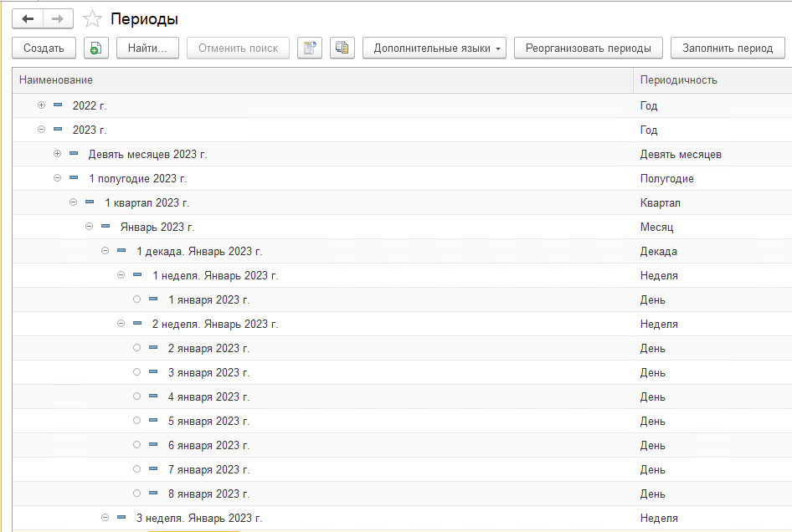Click the Создать button
The image size is (792, 532).
click(44, 48)
